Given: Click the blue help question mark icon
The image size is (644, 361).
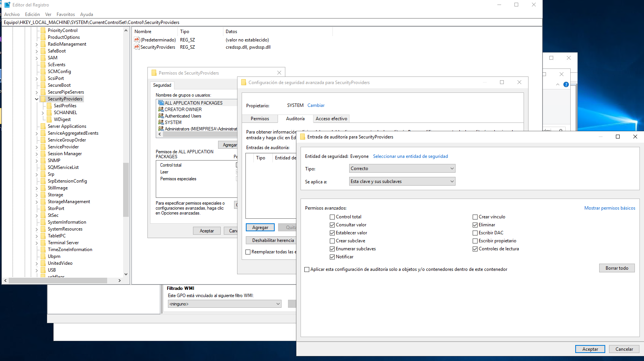Looking at the screenshot, I should point(566,84).
